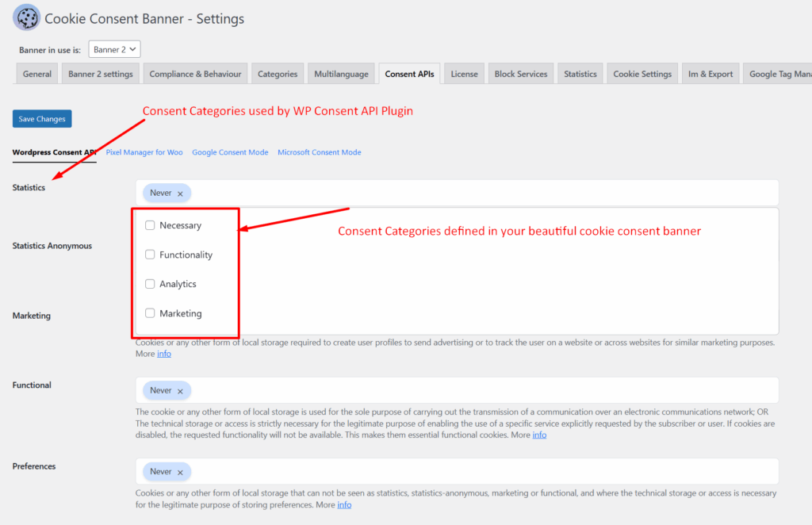Open the Marketing description info link
This screenshot has width=812, height=525.
pos(164,354)
